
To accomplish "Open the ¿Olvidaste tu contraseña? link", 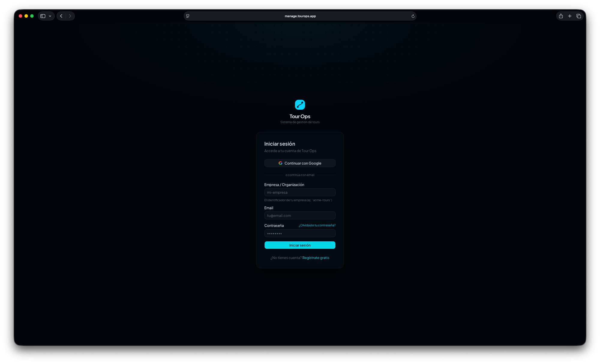I will point(317,225).
